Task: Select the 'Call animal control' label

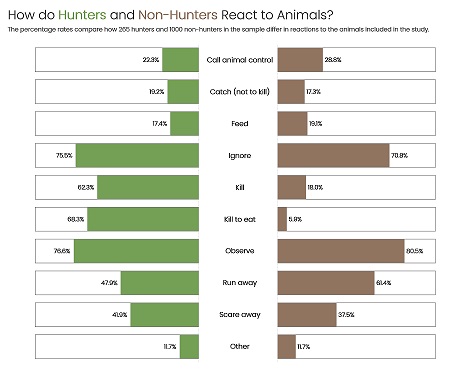Action: click(x=240, y=60)
